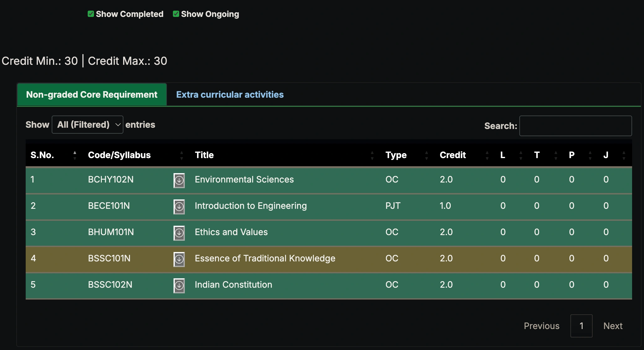Sort table by P column arrows
This screenshot has height=350, width=644.
tap(590, 155)
